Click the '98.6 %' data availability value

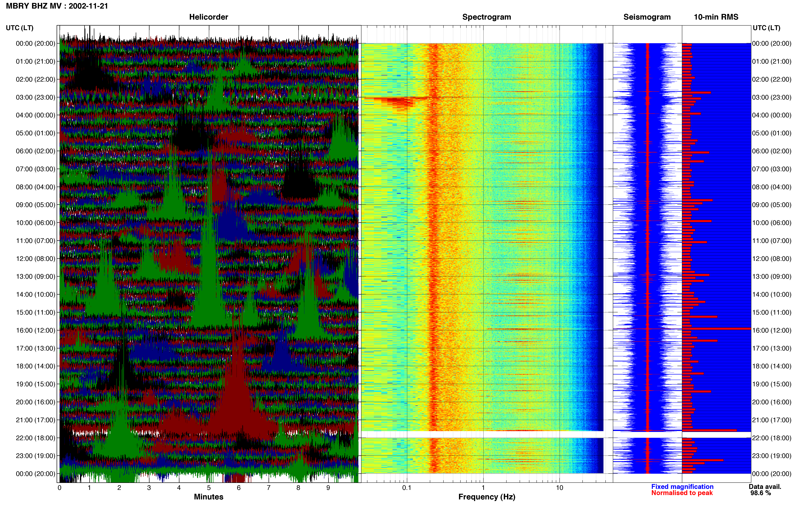pos(761,493)
